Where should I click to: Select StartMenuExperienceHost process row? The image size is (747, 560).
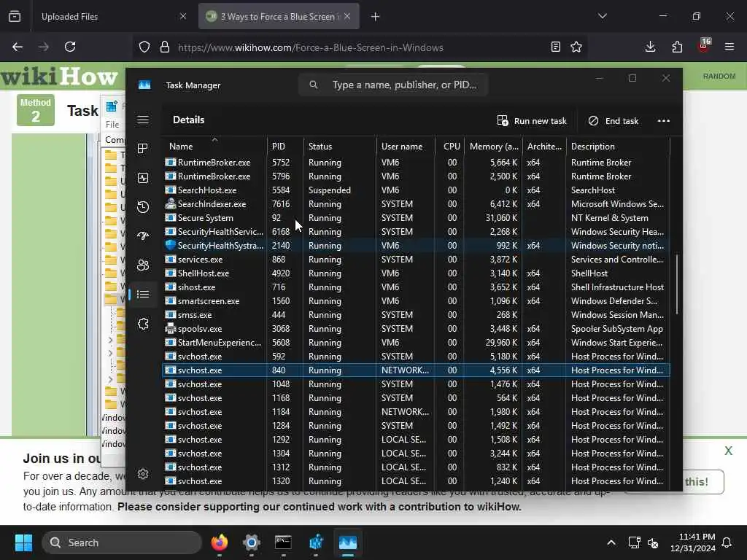click(x=416, y=343)
